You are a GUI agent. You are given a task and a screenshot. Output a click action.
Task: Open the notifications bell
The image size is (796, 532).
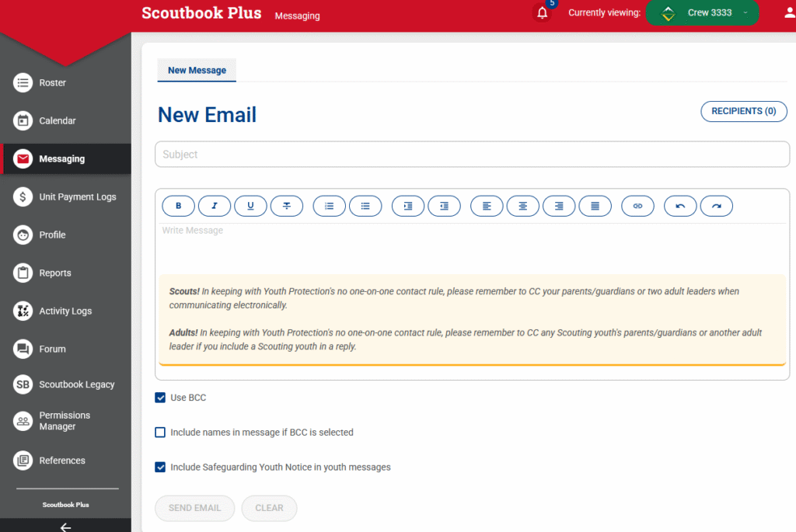pos(543,13)
